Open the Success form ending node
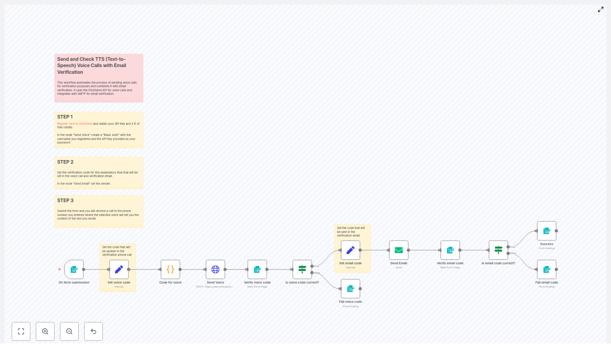This screenshot has width=611, height=364. (x=547, y=231)
